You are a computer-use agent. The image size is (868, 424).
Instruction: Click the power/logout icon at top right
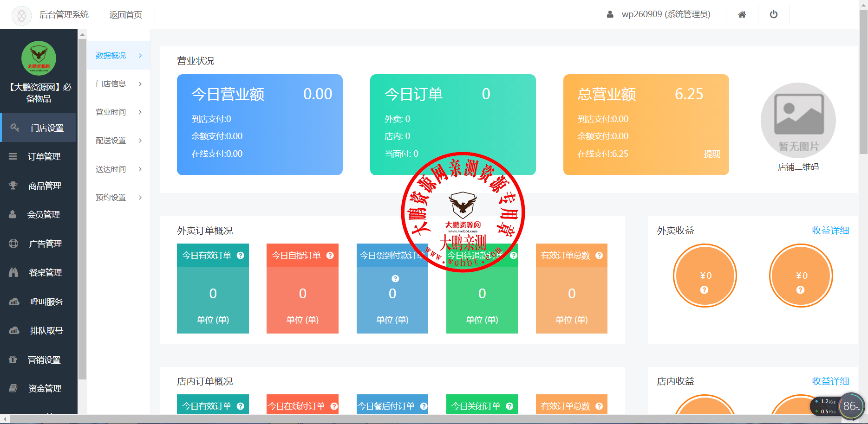[773, 14]
